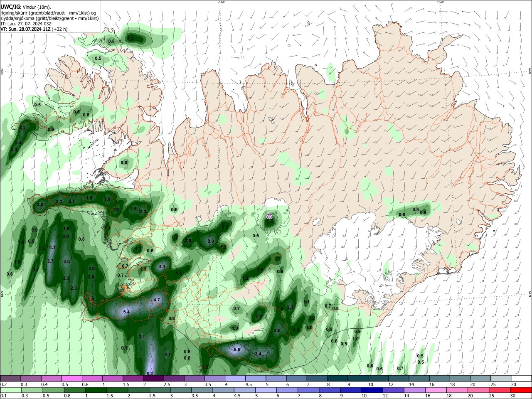
Task: Click the '20W' longitude label
Action: coord(221,2)
